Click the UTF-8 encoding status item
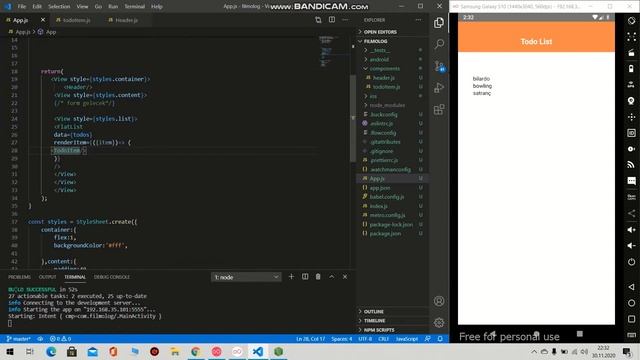 point(365,339)
